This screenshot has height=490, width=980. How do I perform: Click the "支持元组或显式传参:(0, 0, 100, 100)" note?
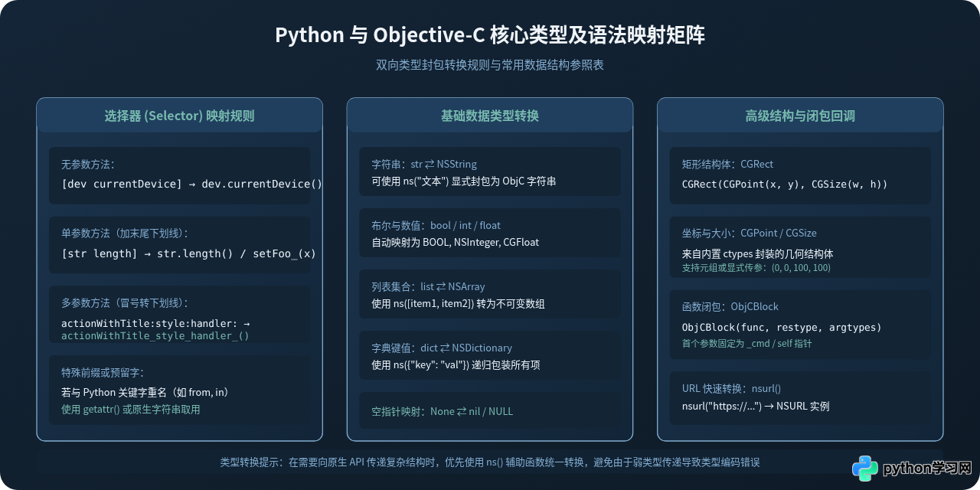[756, 268]
